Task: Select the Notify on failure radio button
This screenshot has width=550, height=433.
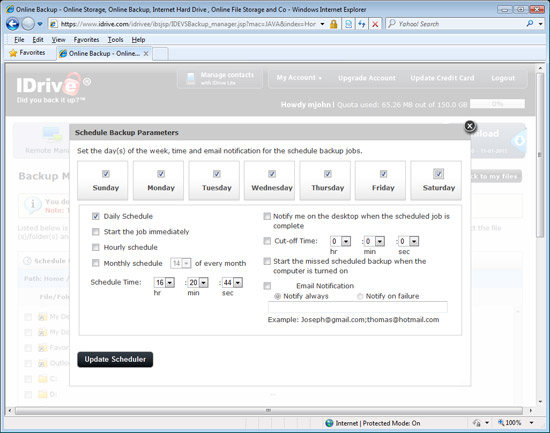Action: (360, 297)
